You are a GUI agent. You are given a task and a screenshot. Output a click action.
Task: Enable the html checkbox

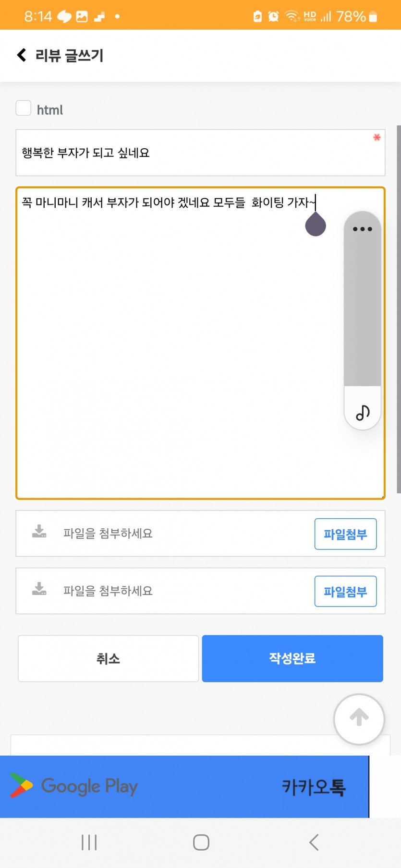tap(24, 108)
